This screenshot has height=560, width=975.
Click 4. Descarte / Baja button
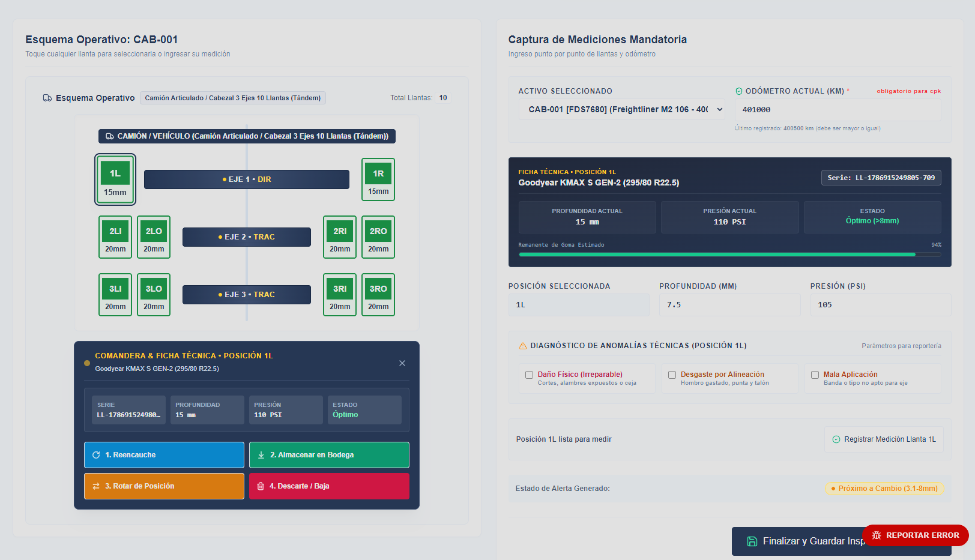click(329, 486)
